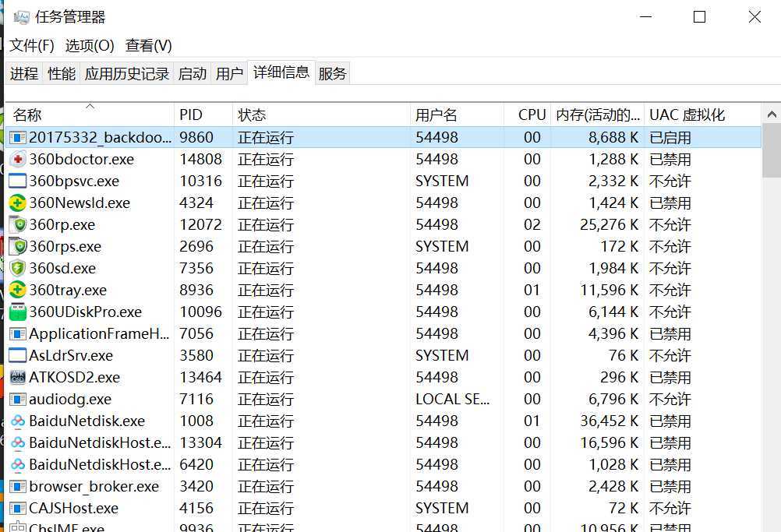Sort by the CPU column header
Screen dimensions: 781x532
point(528,115)
